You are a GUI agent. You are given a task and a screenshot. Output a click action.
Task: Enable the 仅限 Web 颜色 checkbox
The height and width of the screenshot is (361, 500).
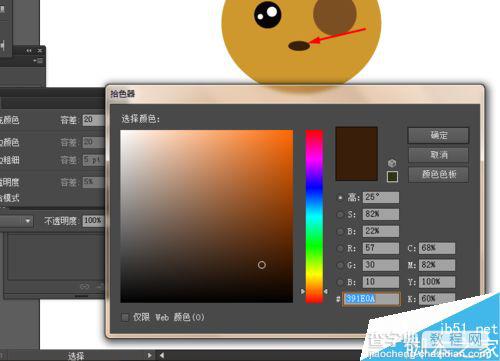coord(125,317)
